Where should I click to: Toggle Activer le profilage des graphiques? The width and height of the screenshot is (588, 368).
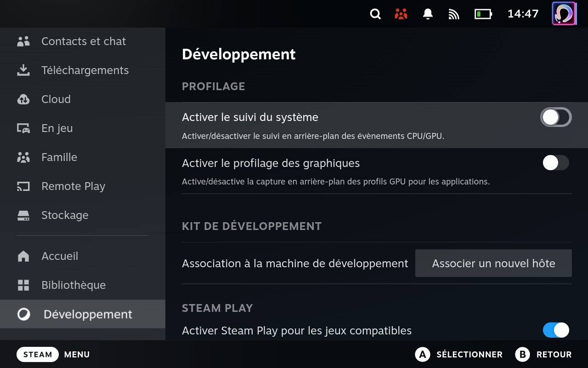(556, 162)
